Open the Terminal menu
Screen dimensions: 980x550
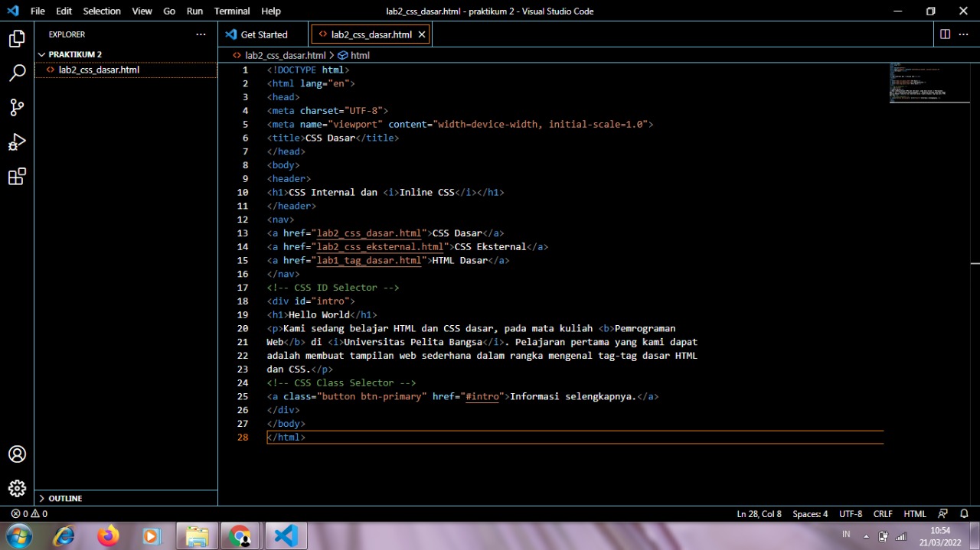tap(232, 11)
